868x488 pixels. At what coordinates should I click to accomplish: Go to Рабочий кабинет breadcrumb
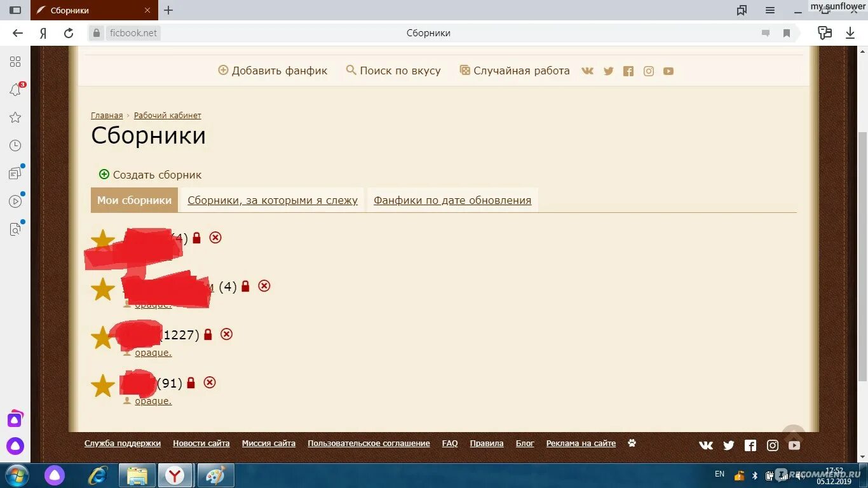pos(168,116)
